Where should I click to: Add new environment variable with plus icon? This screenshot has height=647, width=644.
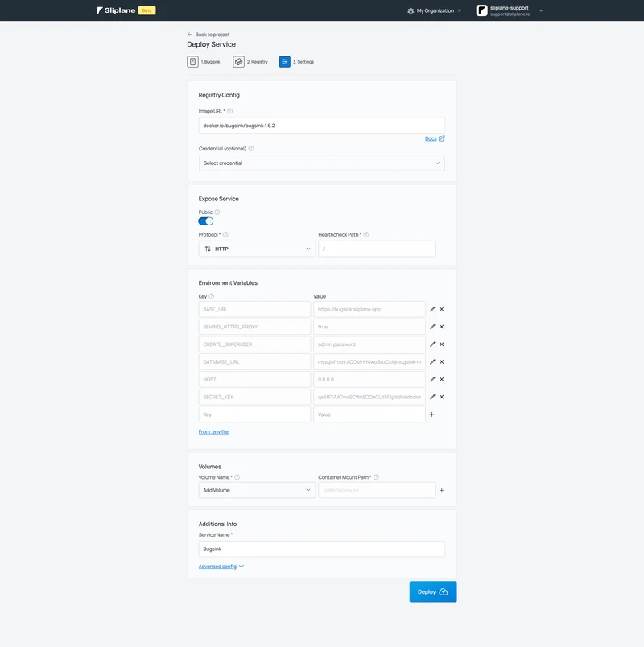tap(432, 414)
